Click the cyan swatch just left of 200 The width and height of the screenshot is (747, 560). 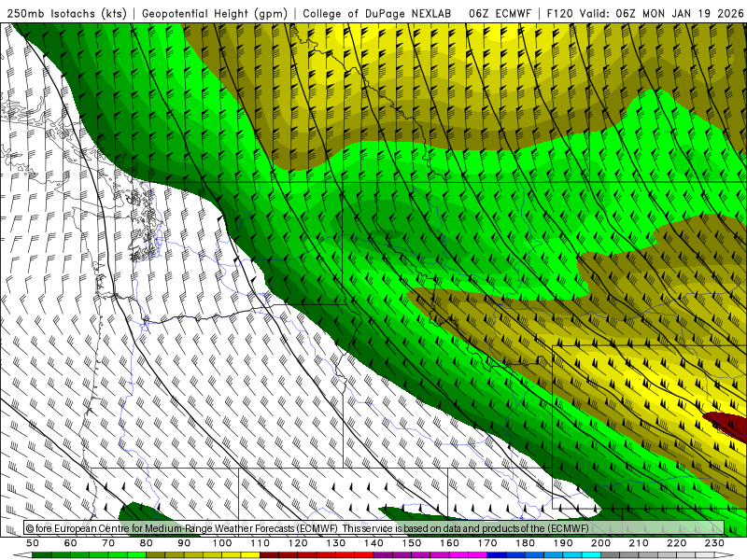pos(591,555)
